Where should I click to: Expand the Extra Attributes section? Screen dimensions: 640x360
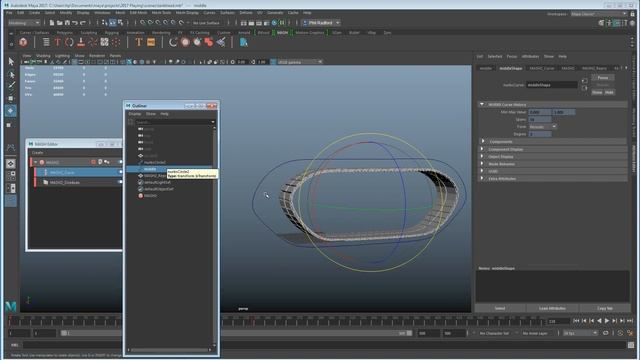click(482, 179)
